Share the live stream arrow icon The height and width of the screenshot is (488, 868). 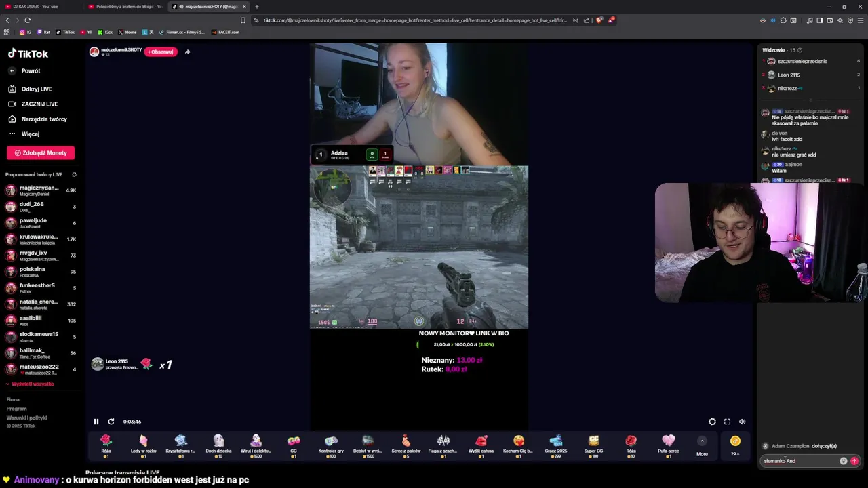[x=187, y=52]
